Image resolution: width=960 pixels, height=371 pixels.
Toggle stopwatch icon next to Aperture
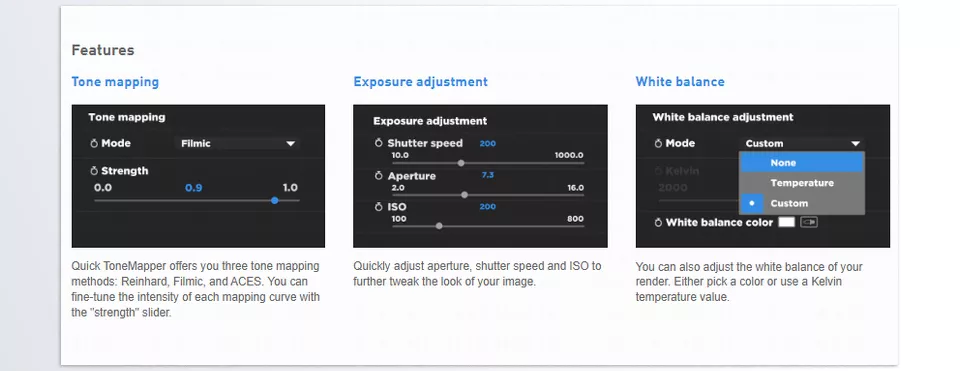(x=380, y=176)
